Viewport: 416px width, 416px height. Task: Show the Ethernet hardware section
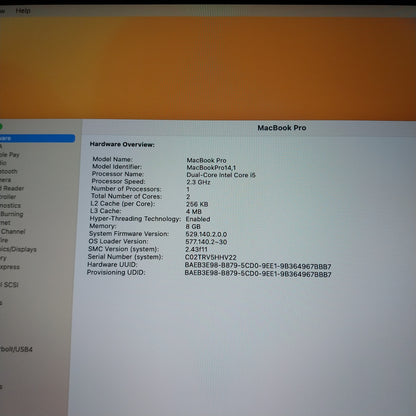(x=5, y=223)
